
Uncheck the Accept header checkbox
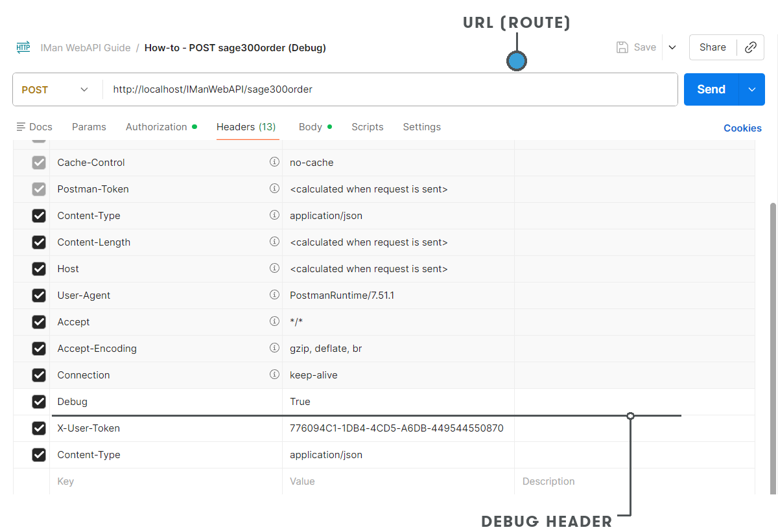39,322
